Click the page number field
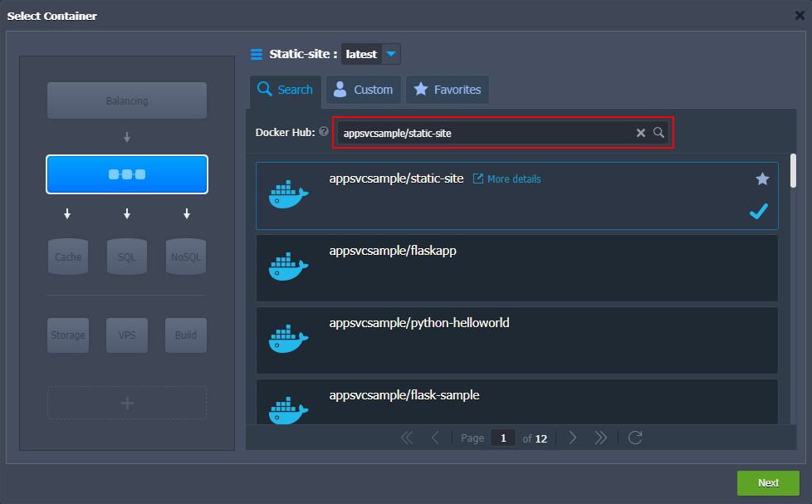The height and width of the screenshot is (504, 812). coord(503,438)
